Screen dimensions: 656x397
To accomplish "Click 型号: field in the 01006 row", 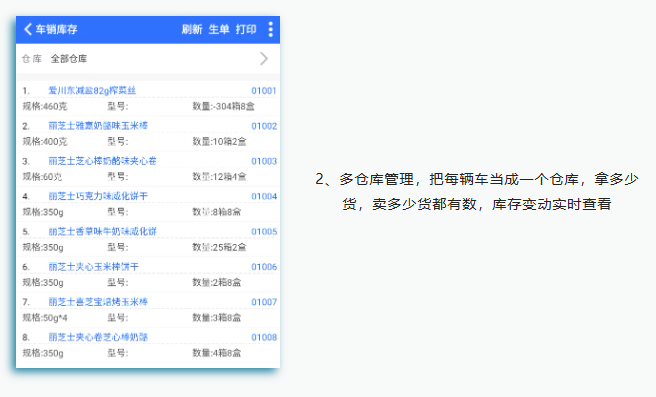I will (x=118, y=282).
